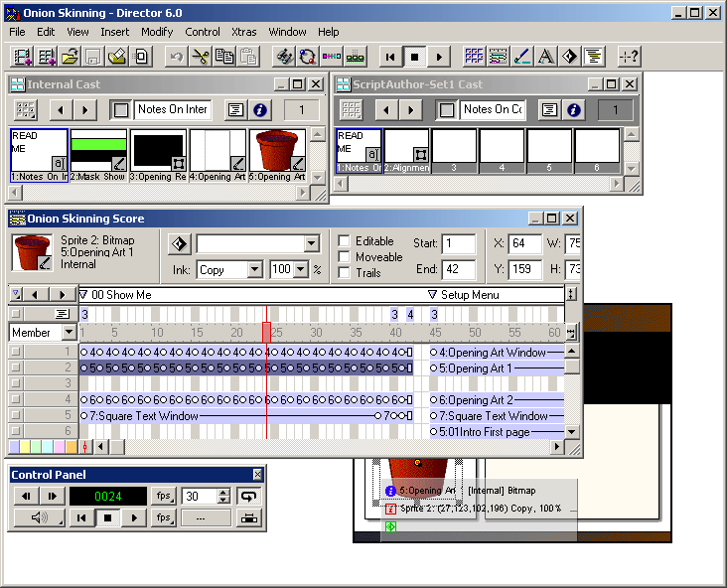Open the Xtras menu
727x588 pixels.
244,32
